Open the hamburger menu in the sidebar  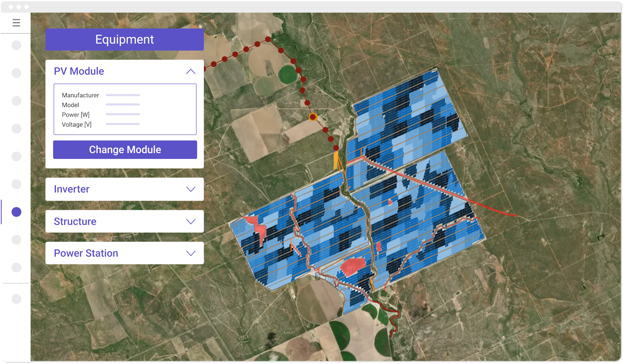point(16,23)
